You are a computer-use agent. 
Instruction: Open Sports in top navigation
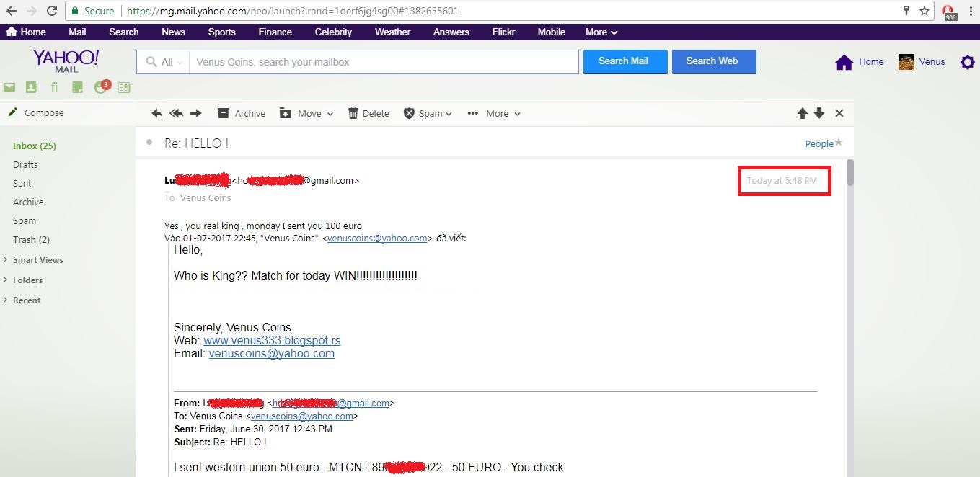point(221,32)
